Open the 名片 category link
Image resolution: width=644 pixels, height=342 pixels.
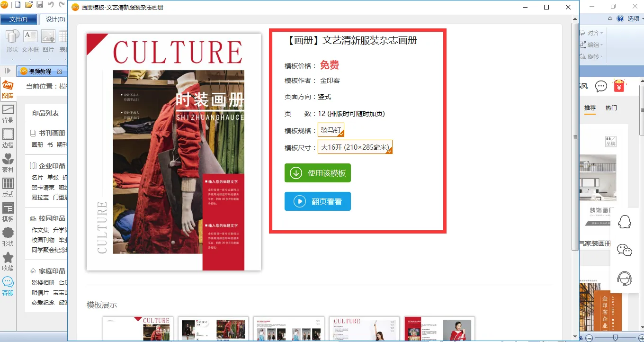point(37,177)
